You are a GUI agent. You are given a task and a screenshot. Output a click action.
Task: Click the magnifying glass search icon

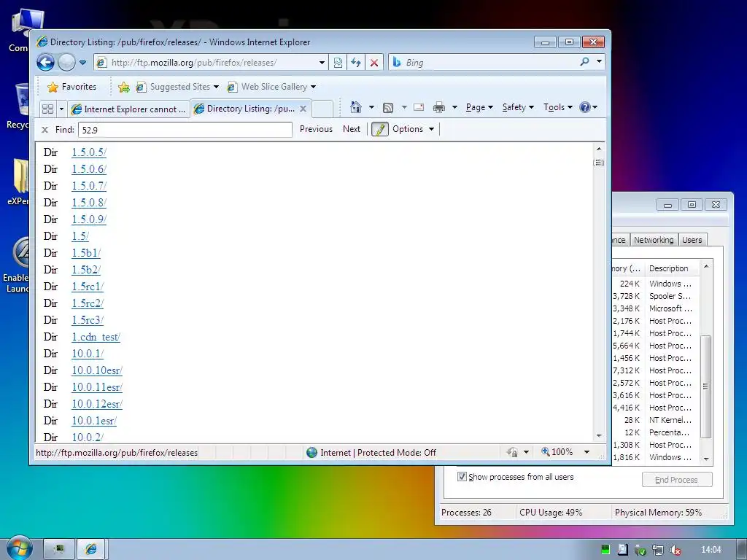point(584,62)
